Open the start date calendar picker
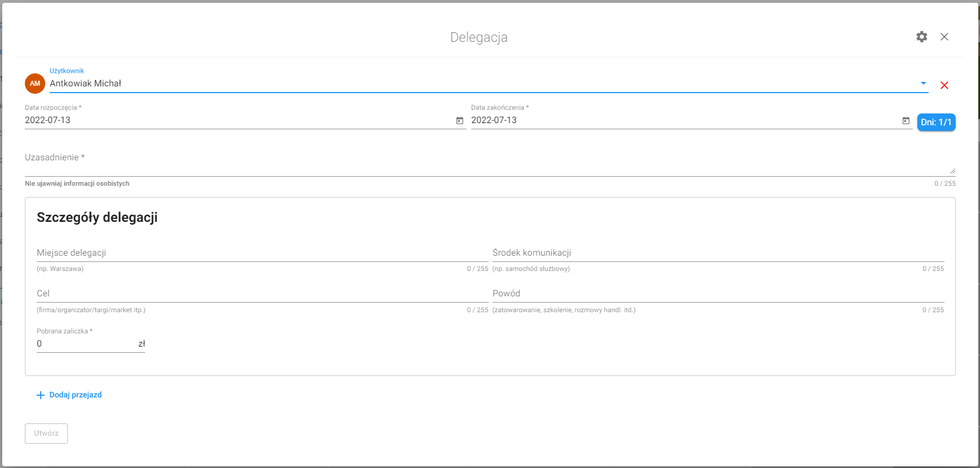980x468 pixels. coord(460,120)
